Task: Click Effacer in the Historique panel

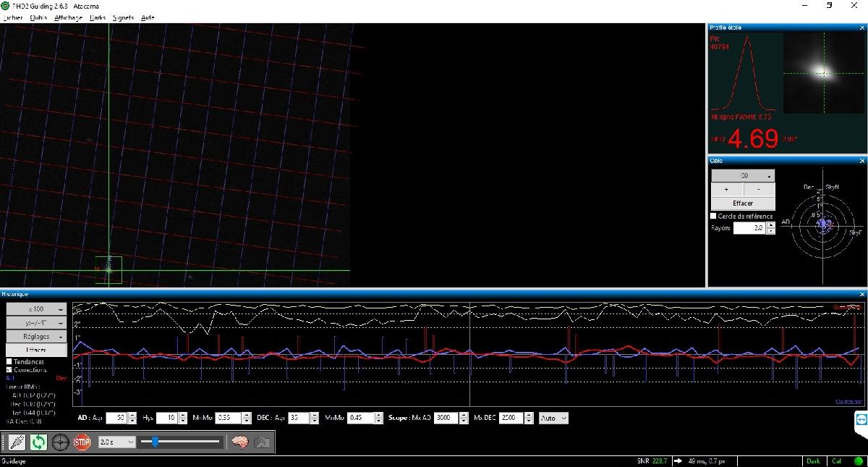Action: (36, 350)
